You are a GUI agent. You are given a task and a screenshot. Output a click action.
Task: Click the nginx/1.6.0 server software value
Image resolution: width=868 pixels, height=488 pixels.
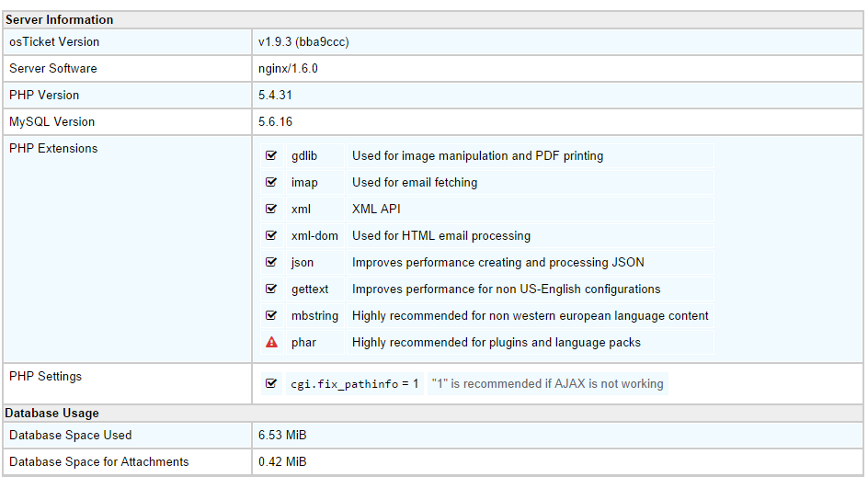point(288,69)
